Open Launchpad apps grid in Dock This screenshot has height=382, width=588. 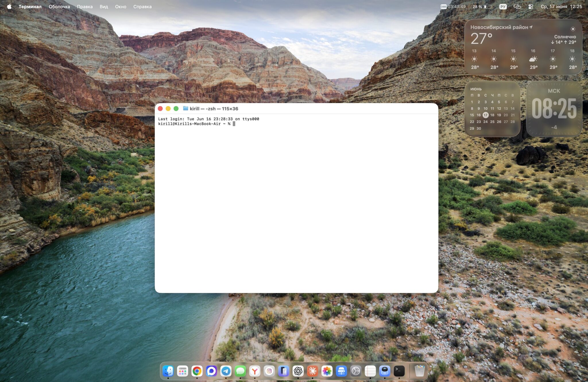183,371
